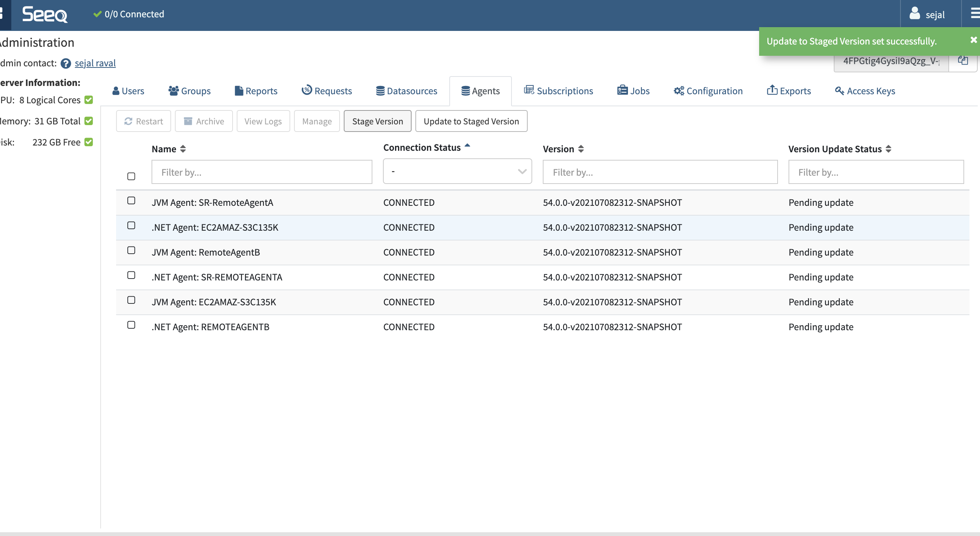Select the .NET Agent: REMOTEAGENTB checkbox
The height and width of the screenshot is (536, 980).
[131, 325]
